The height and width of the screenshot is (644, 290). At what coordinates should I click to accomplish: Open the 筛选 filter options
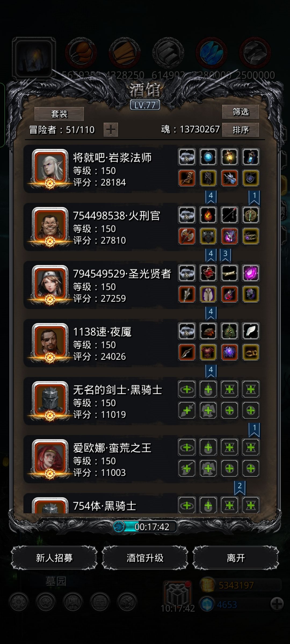(x=240, y=112)
